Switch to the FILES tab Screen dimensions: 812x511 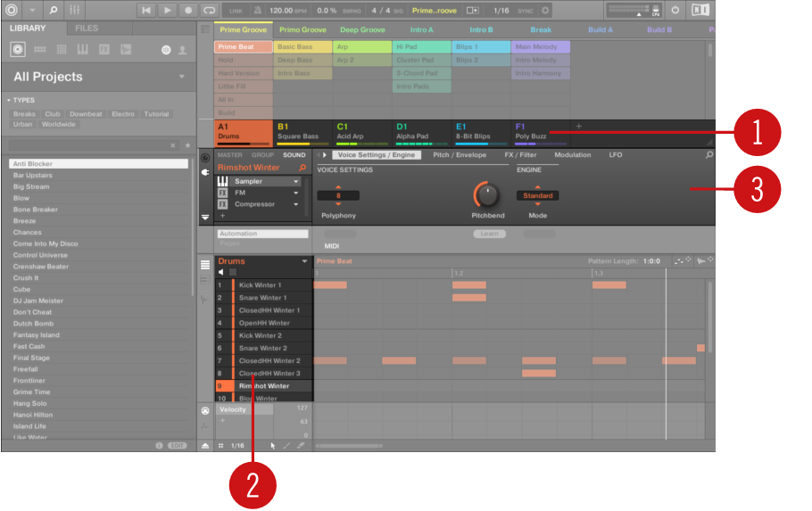(87, 29)
